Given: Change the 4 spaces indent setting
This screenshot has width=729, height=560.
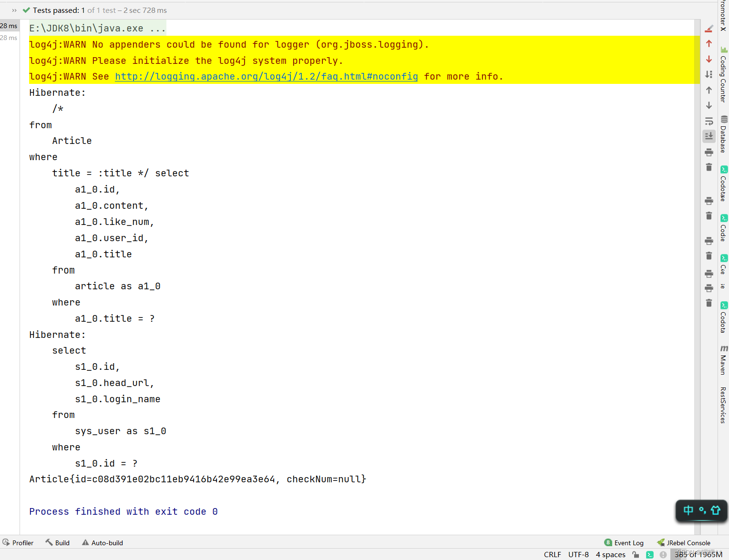Looking at the screenshot, I should pyautogui.click(x=610, y=555).
